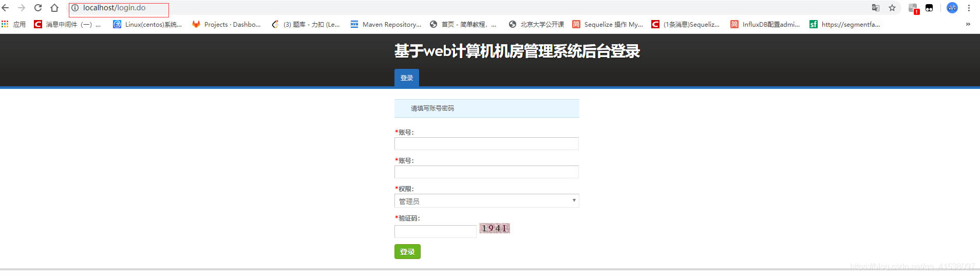Open the Maven Repository bookmark
980x276 pixels.
[x=386, y=24]
